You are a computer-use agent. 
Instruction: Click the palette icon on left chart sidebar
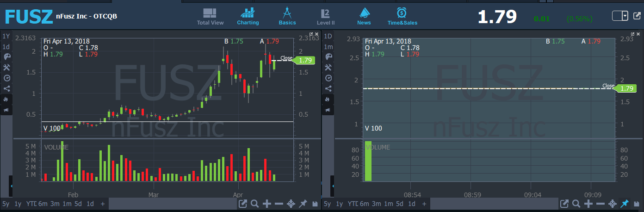(6, 57)
